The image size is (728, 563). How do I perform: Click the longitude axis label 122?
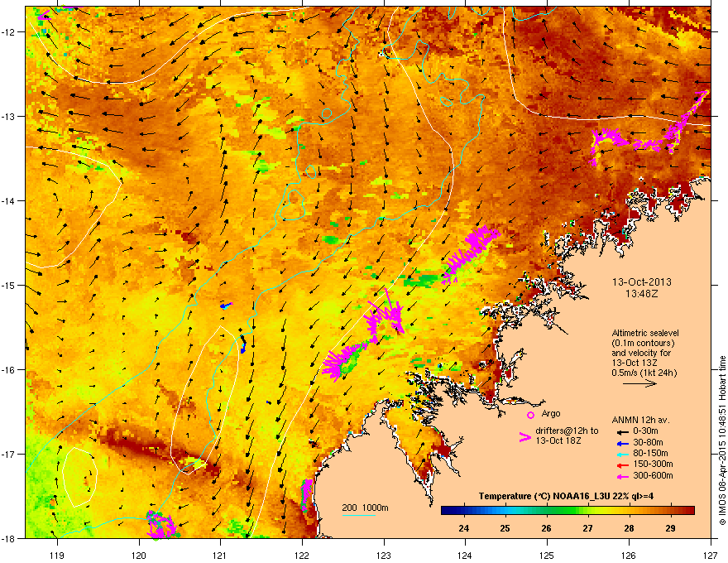tap(302, 555)
